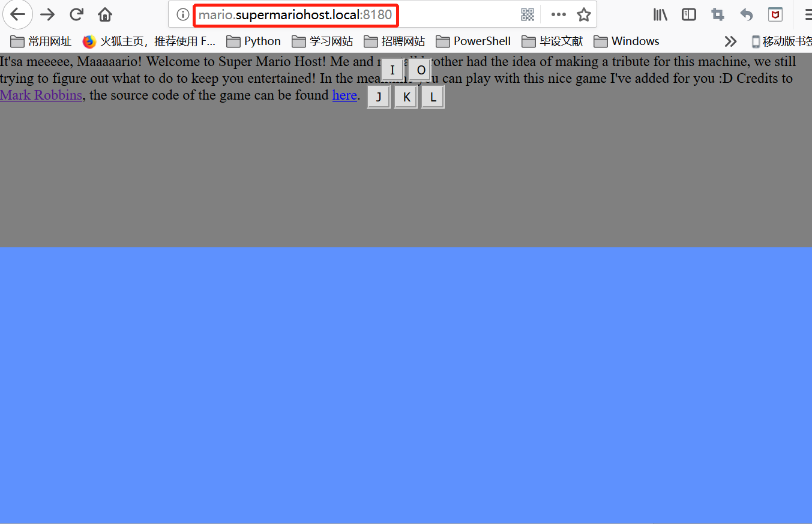The image size is (812, 524).
Task: Open the PowerShell bookmarks folder
Action: point(474,41)
